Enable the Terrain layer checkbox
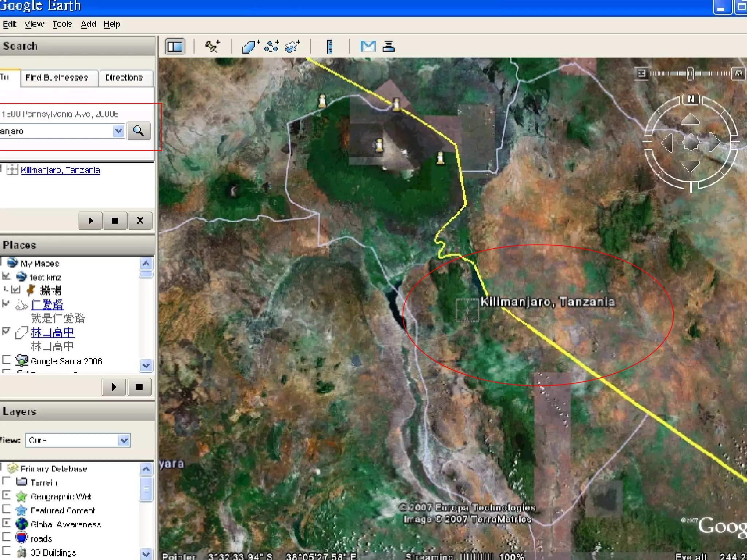Image resolution: width=747 pixels, height=560 pixels. 6,481
